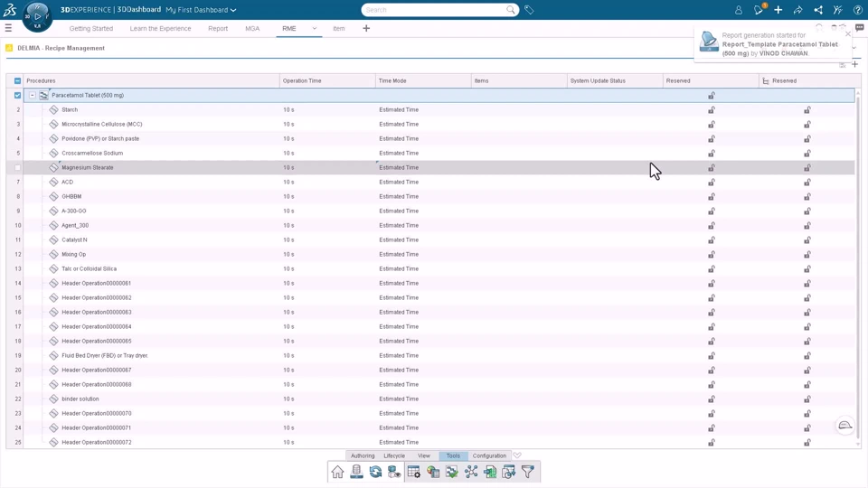Open My First Dashboard dropdown
Image resolution: width=868 pixels, height=488 pixels.
(201, 10)
